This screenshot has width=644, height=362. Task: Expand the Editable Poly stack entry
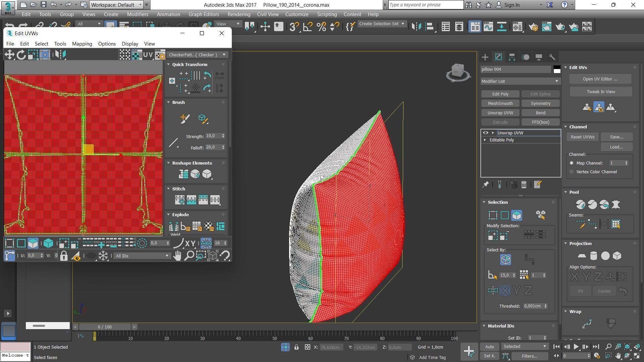[x=485, y=140]
